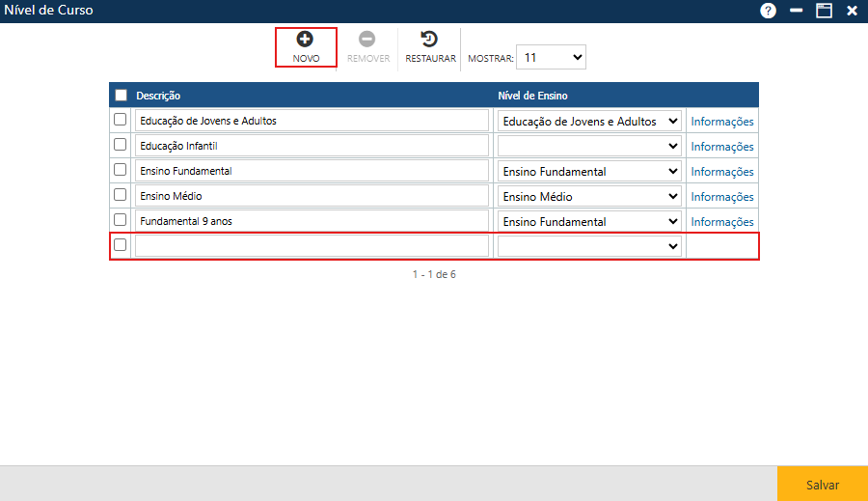868x501 pixels.
Task: Check the Educação Infantil row checkbox
Action: coord(121,145)
